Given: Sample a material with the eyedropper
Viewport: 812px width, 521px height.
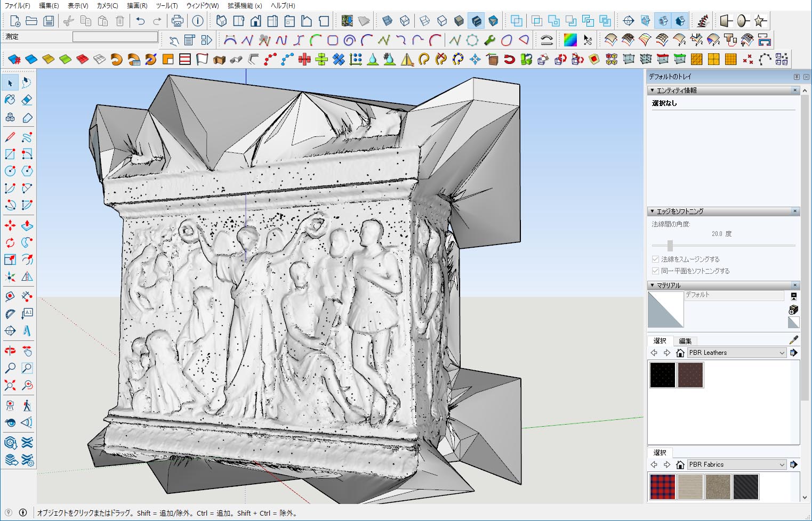Looking at the screenshot, I should (793, 340).
